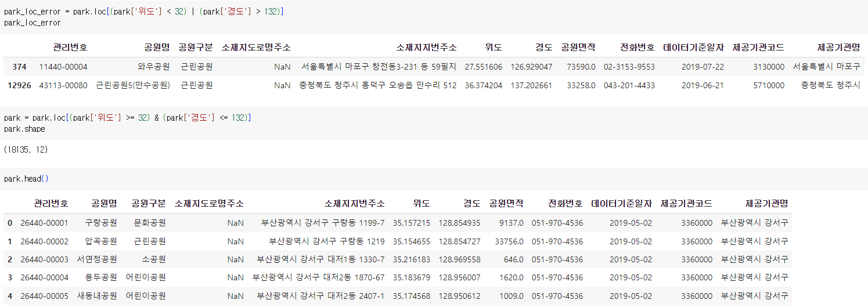Image resolution: width=868 pixels, height=307 pixels.
Task: Click the park type 소공원
Action: (x=154, y=259)
